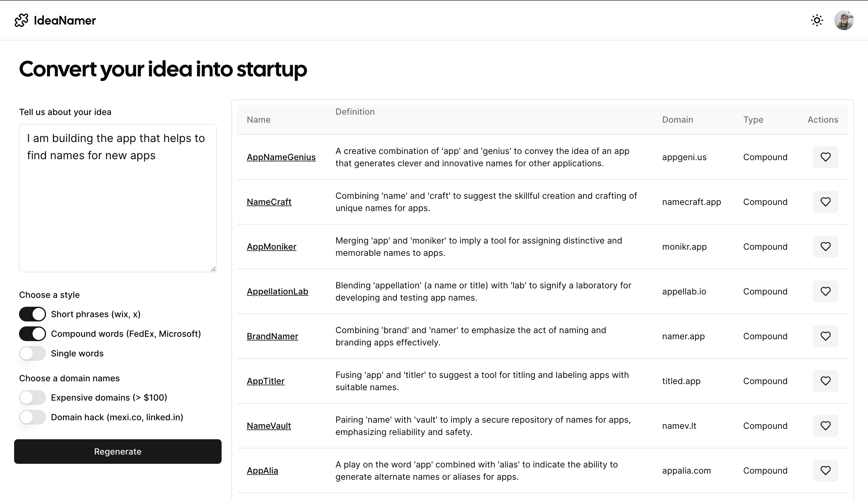This screenshot has width=868, height=500.
Task: Favorite AppNameGenius with its heart icon
Action: [825, 157]
